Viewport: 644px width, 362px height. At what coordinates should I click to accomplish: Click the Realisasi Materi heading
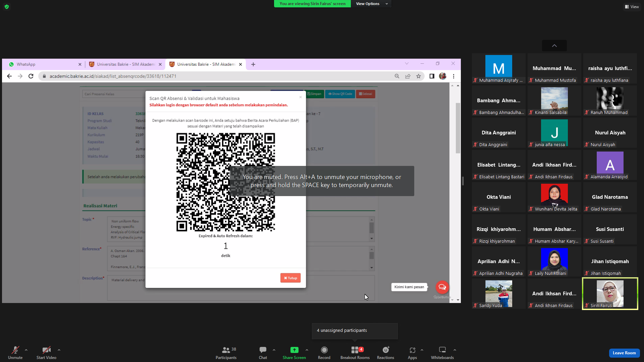[100, 206]
